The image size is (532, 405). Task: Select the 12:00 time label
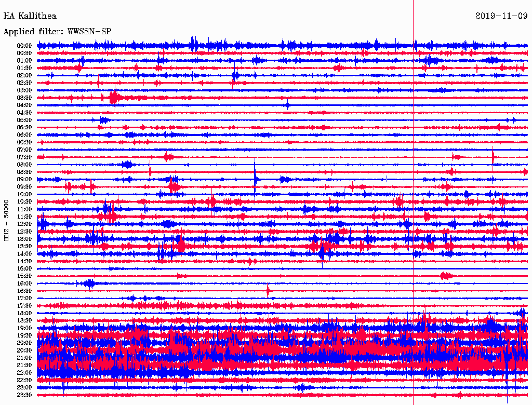pos(24,224)
